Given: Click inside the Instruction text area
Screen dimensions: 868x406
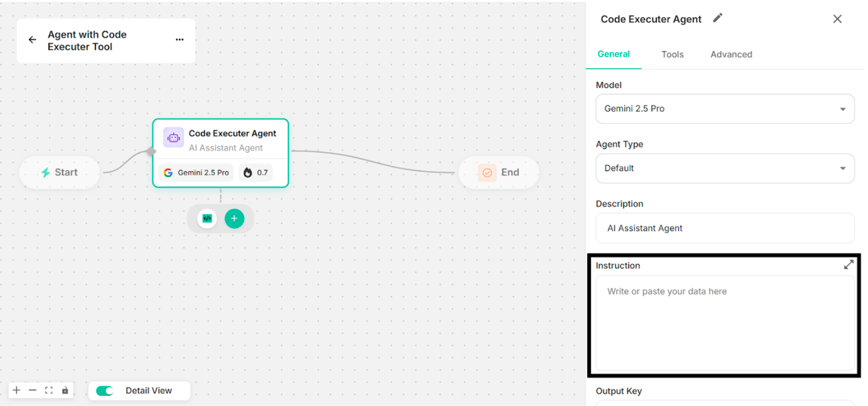Looking at the screenshot, I should point(725,323).
